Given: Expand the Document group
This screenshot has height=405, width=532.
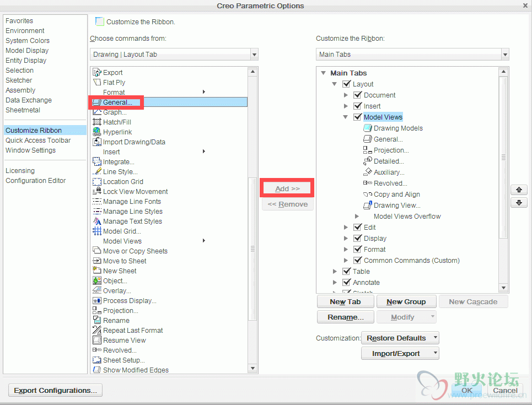Looking at the screenshot, I should coord(346,95).
